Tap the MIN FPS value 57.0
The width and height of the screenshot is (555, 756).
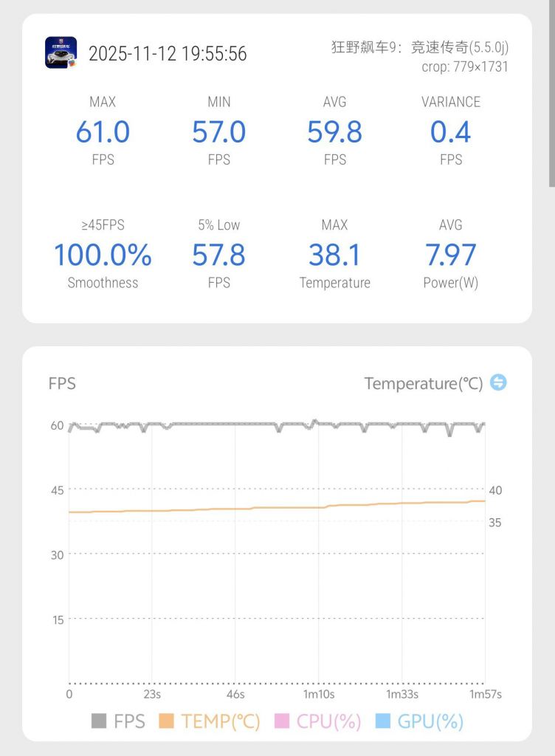coord(218,132)
